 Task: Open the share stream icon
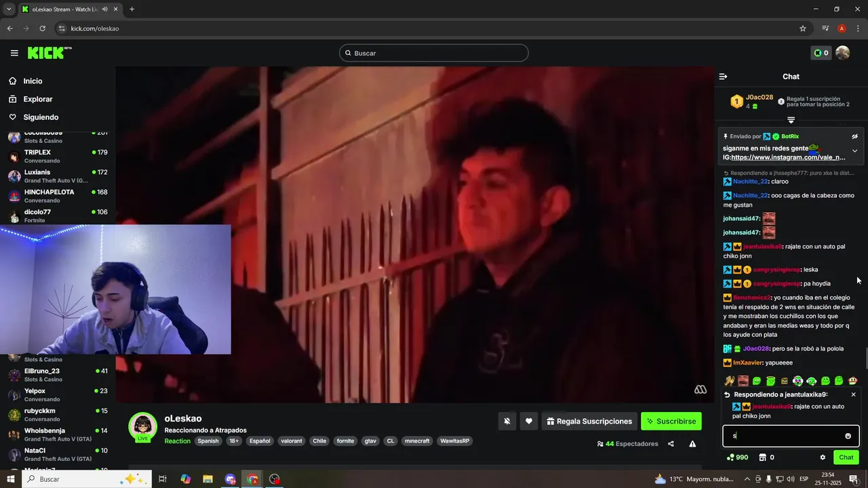pyautogui.click(x=671, y=444)
